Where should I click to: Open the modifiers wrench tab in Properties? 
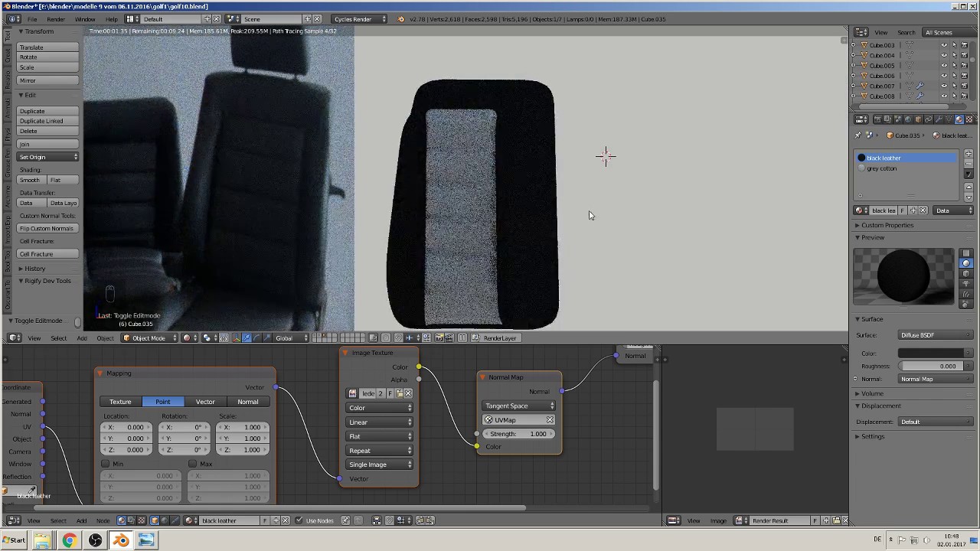(939, 119)
